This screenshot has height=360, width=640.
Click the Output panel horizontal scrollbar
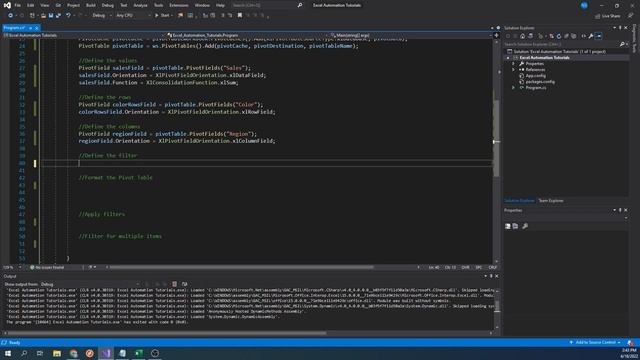click(167, 333)
